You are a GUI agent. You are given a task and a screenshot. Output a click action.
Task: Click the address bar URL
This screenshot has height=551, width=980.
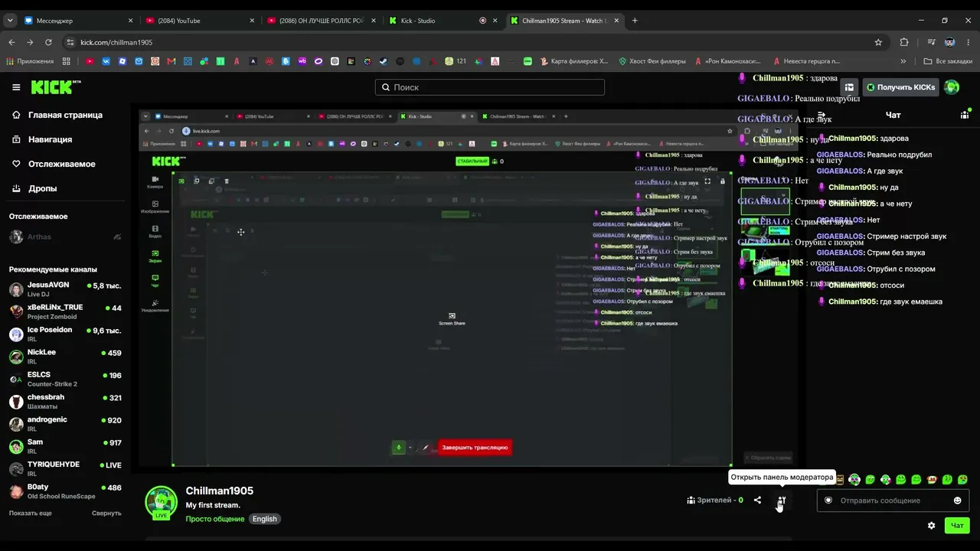[x=116, y=42]
